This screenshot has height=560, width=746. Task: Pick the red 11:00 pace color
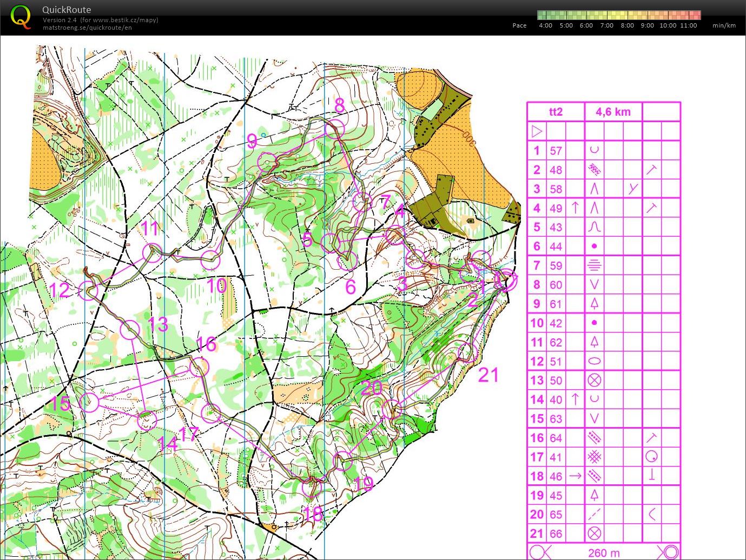[695, 15]
